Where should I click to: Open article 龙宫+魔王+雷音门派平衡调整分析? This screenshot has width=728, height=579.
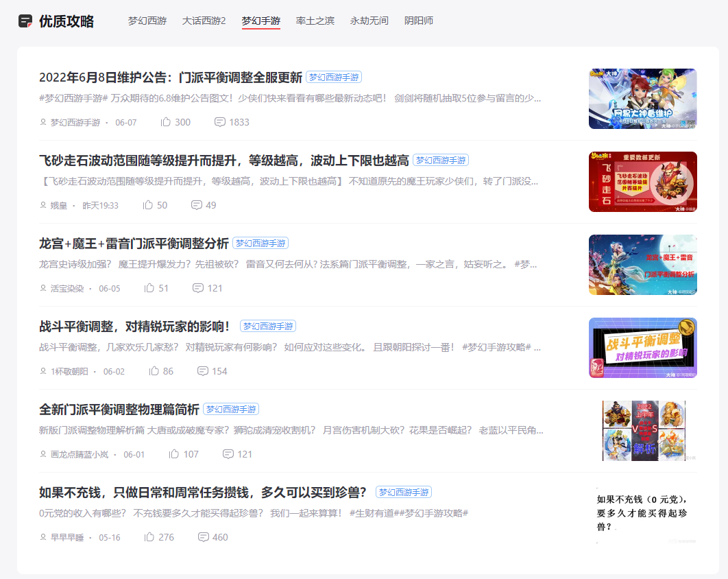[x=134, y=243]
